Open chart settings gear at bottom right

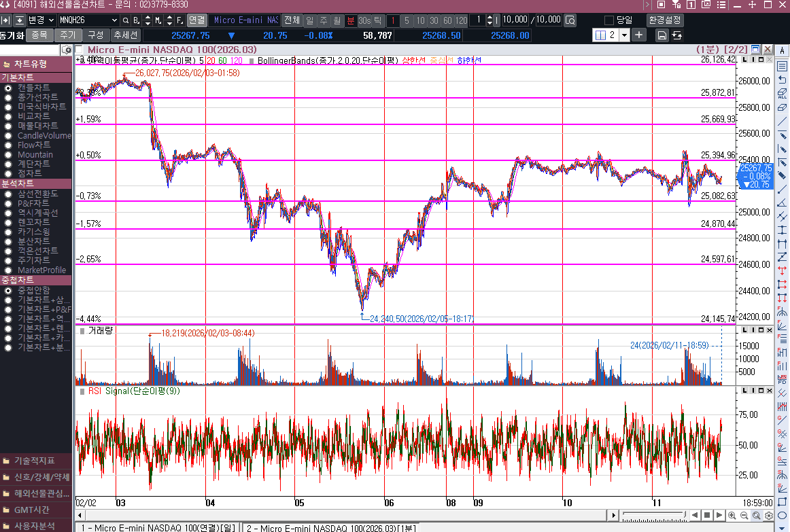click(768, 516)
